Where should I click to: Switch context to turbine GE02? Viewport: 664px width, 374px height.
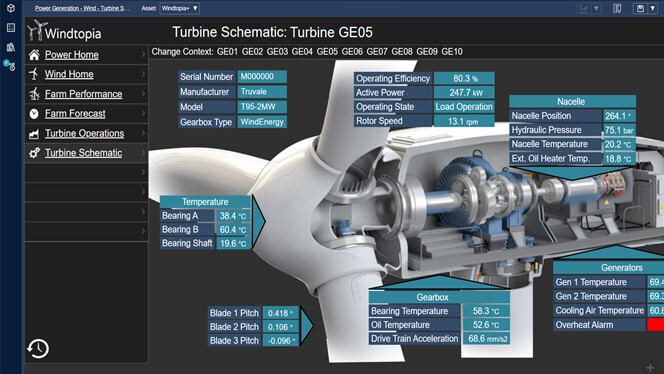[252, 52]
